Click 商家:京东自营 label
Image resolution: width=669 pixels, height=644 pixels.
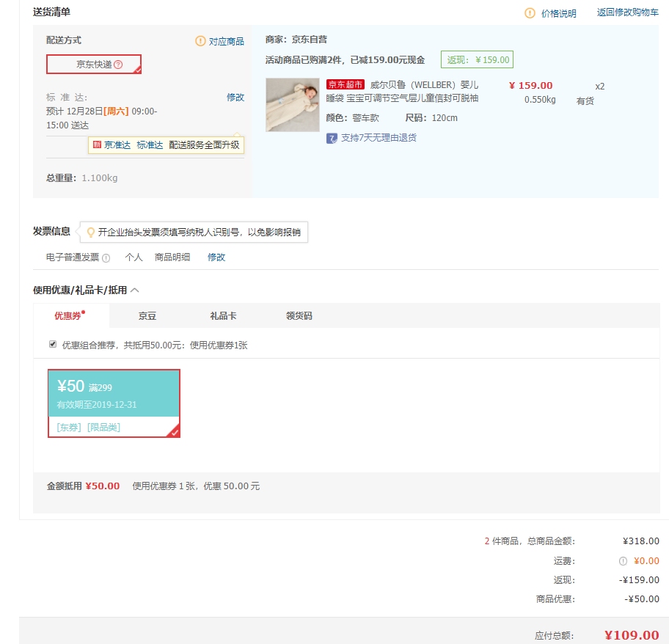click(x=296, y=40)
